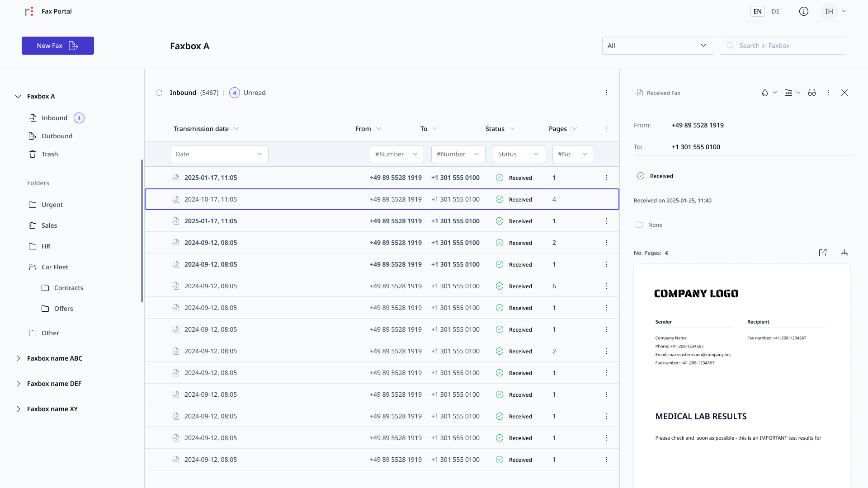Click the dual-screen/compare view icon
The width and height of the screenshot is (868, 488).
click(811, 92)
